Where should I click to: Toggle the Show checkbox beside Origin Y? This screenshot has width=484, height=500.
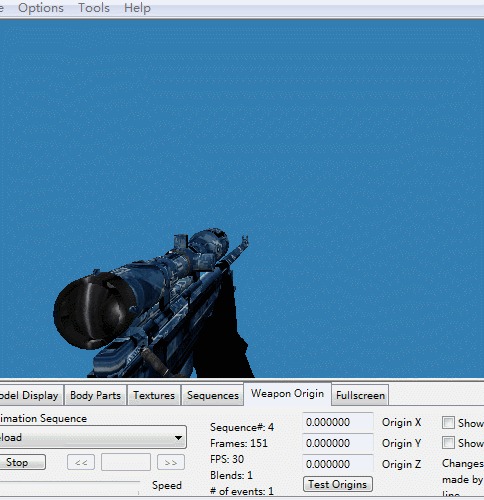click(448, 443)
